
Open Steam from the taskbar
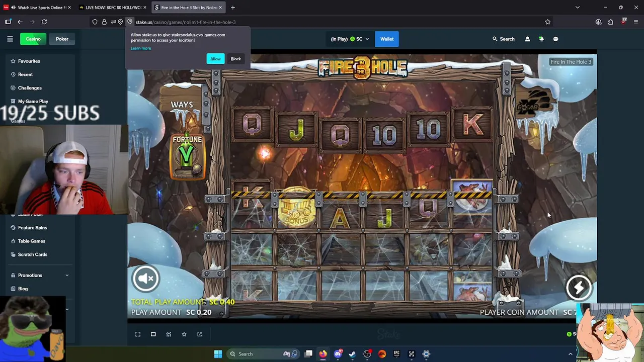352,354
